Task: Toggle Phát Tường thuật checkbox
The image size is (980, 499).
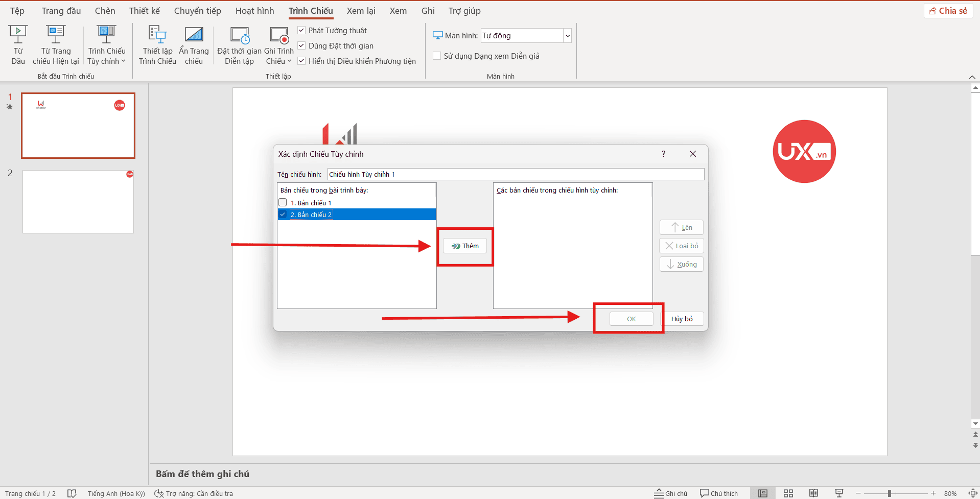Action: coord(302,31)
